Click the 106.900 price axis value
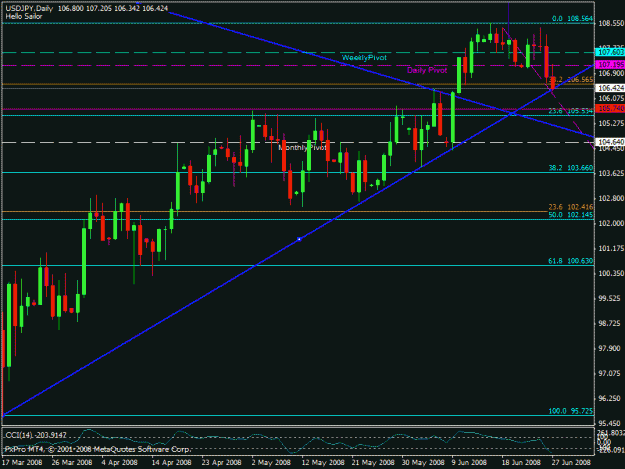 click(611, 73)
